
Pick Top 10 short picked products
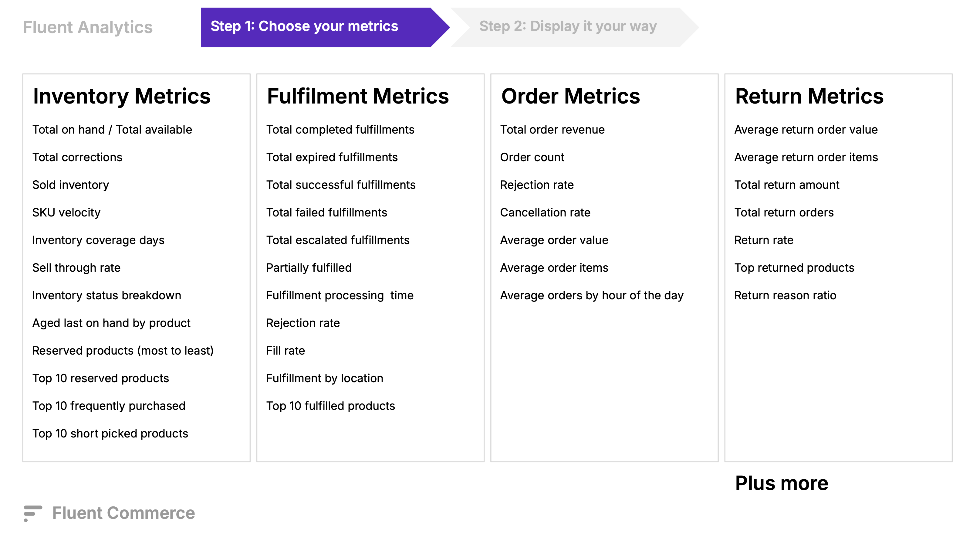point(110,434)
